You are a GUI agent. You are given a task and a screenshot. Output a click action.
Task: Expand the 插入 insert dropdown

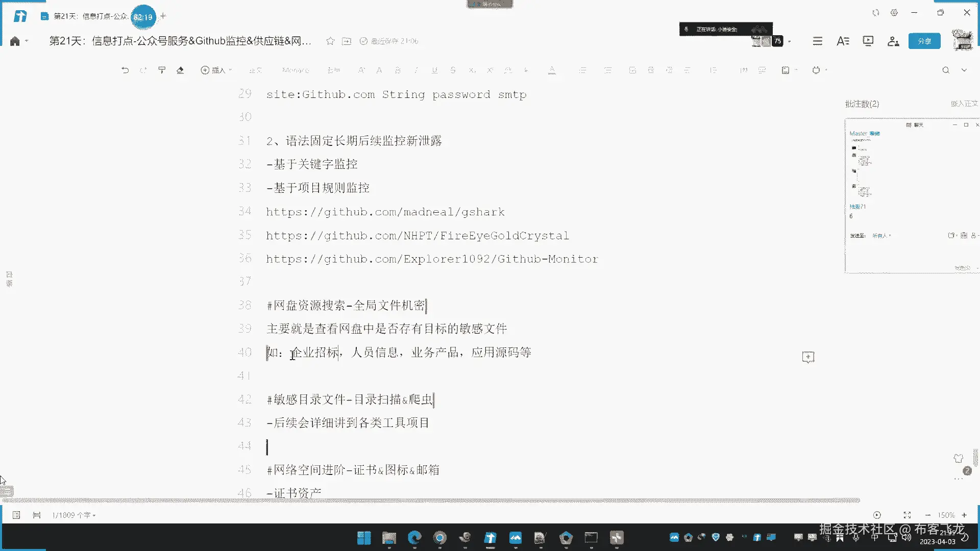(216, 70)
